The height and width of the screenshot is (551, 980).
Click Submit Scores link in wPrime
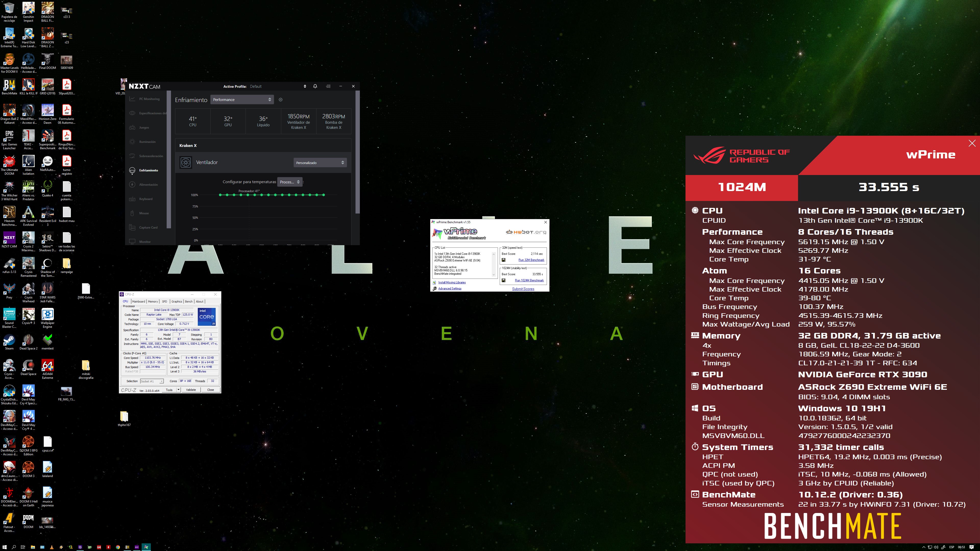(523, 289)
